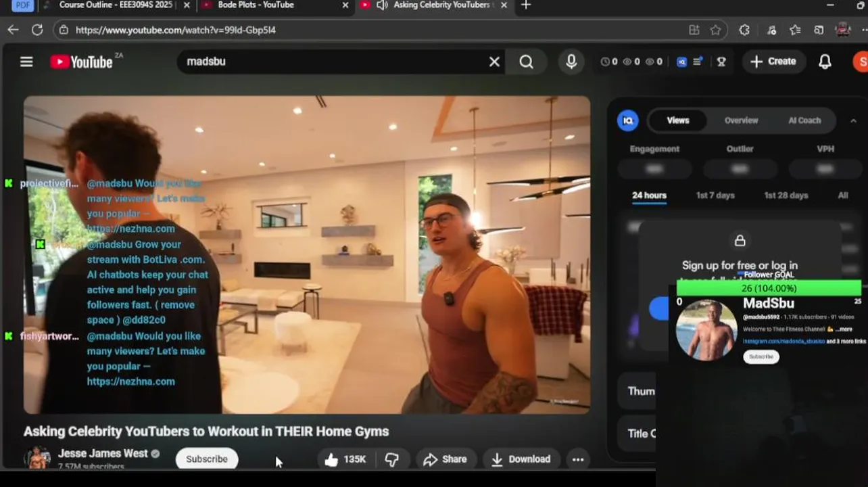
Task: Click the Share button
Action: coord(445,459)
